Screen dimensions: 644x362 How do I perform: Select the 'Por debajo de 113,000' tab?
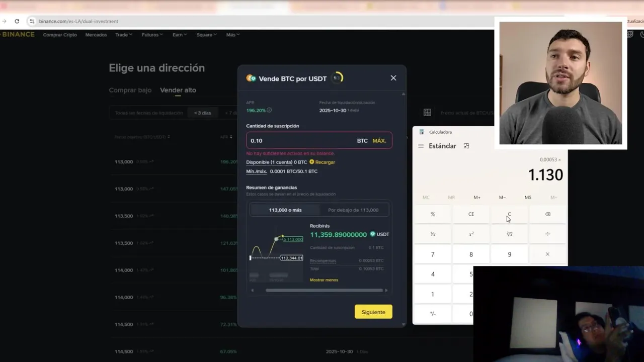click(353, 210)
